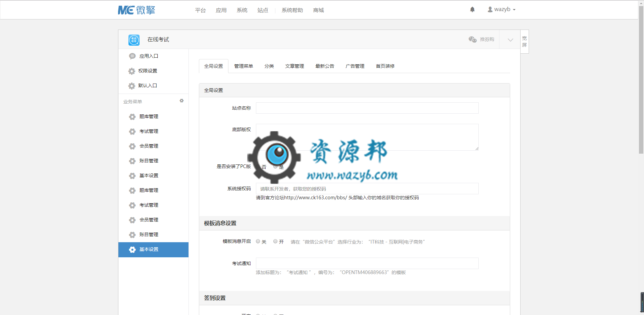Open the 系统 top menu
The image size is (644, 315).
pyautogui.click(x=242, y=10)
